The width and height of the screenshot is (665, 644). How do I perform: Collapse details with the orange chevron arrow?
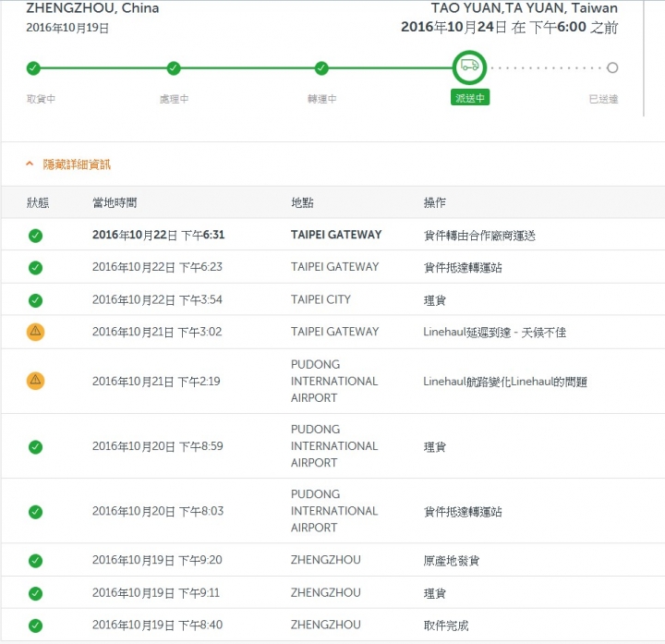tap(30, 164)
